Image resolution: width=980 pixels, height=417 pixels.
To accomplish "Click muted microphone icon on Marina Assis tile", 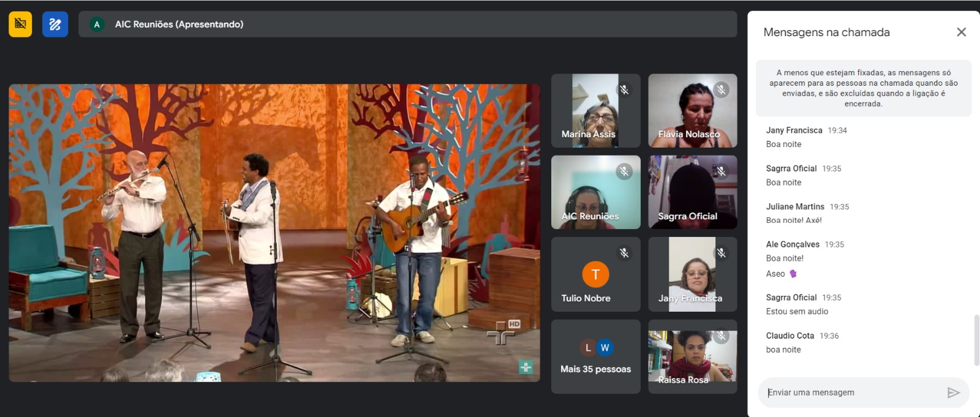I will point(624,90).
